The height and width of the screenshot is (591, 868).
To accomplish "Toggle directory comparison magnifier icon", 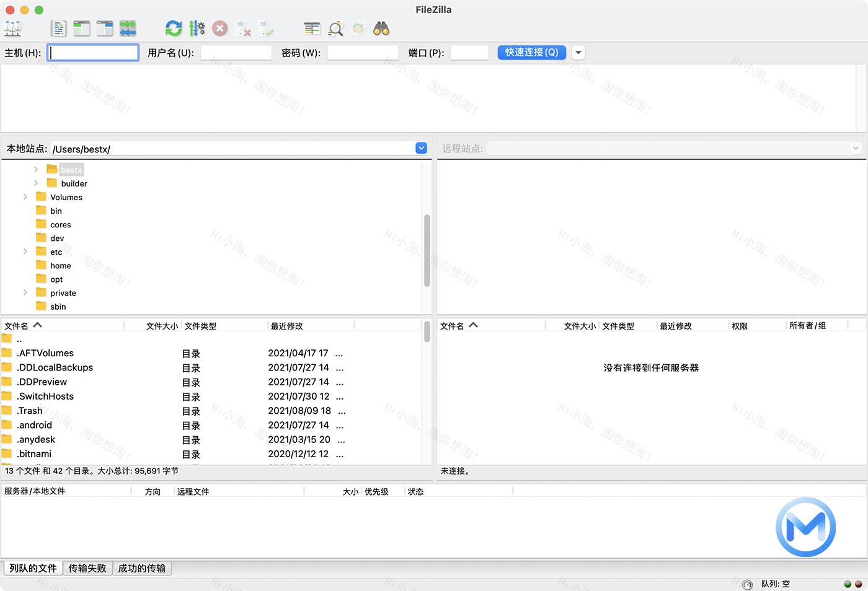I will point(335,28).
